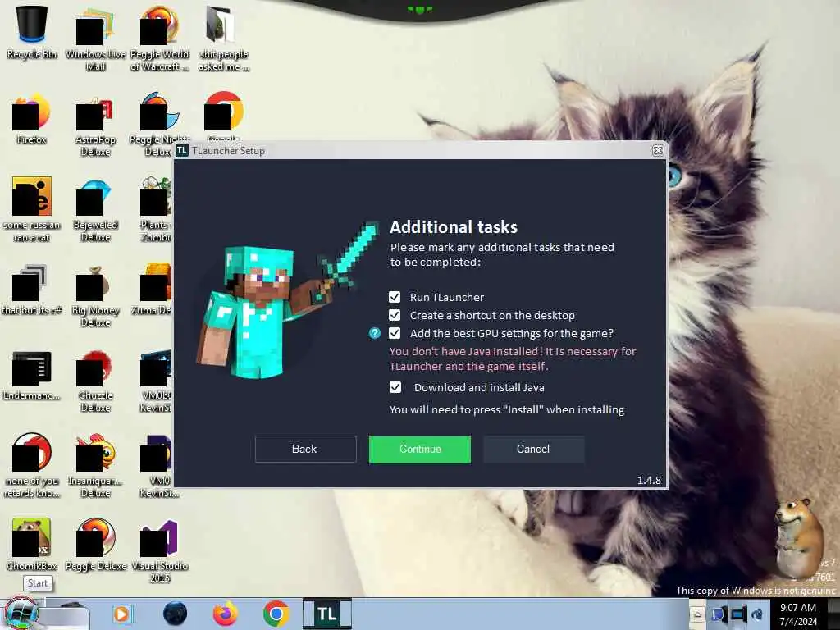The height and width of the screenshot is (630, 840).
Task: Select the Insaniquarium Deluxe desktop icon
Action: 95,465
